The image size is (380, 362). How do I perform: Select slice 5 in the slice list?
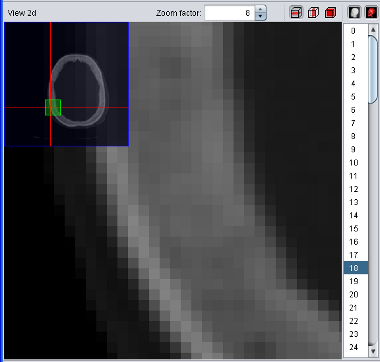pyautogui.click(x=356, y=97)
